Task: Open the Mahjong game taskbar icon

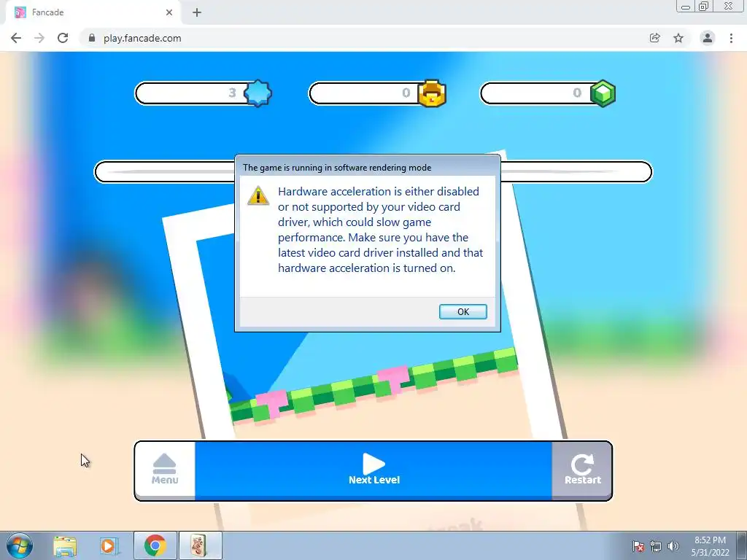Action: coord(200,545)
